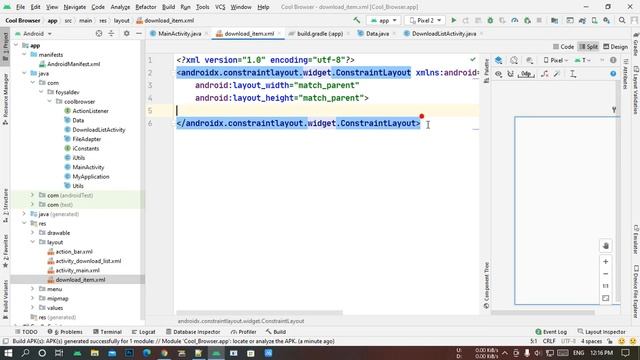Screen dimensions: 640x360
Task: Open the Pixel 2 device dropdown
Action: coord(425,20)
